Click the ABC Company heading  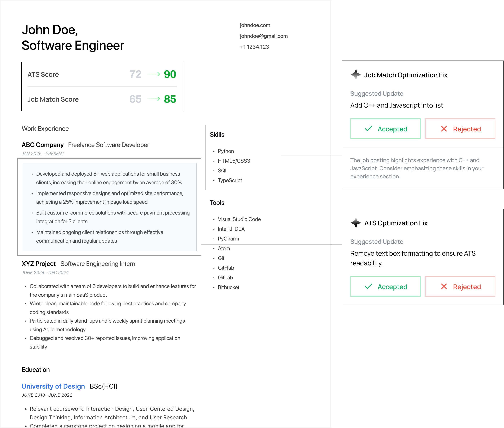click(x=43, y=145)
